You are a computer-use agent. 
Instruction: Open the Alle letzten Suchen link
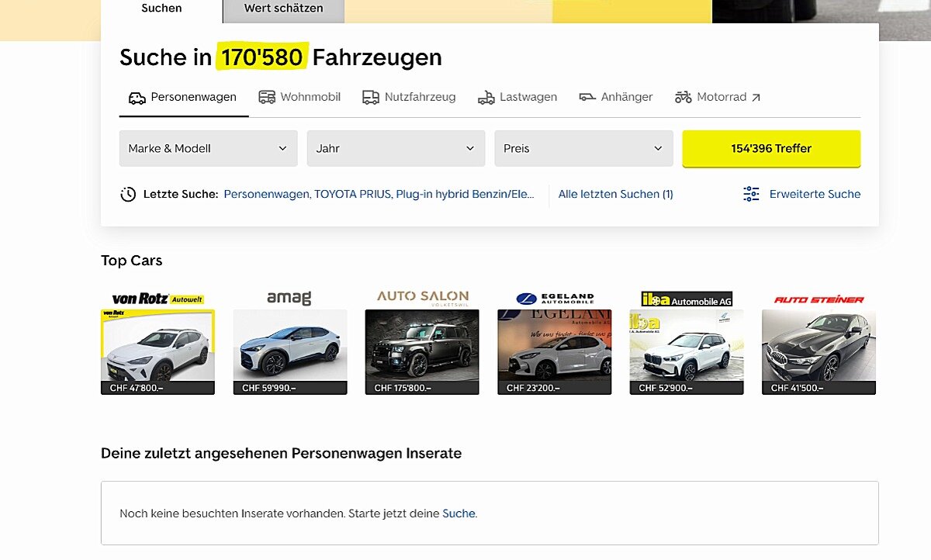[x=615, y=194]
